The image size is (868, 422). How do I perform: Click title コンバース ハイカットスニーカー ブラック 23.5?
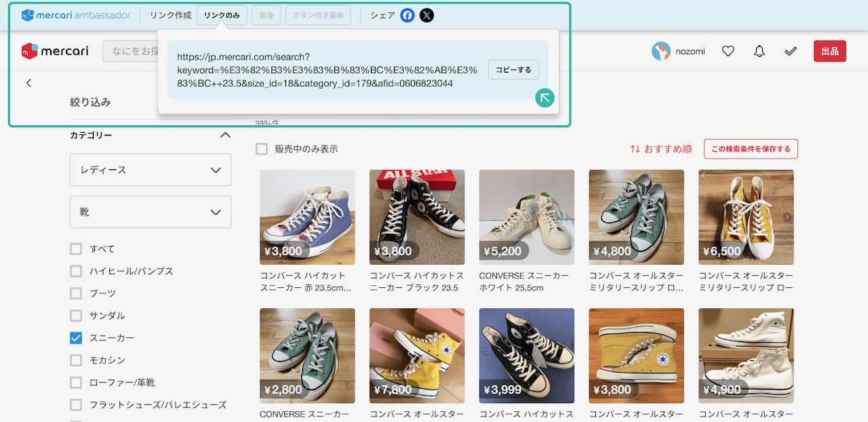pos(416,282)
